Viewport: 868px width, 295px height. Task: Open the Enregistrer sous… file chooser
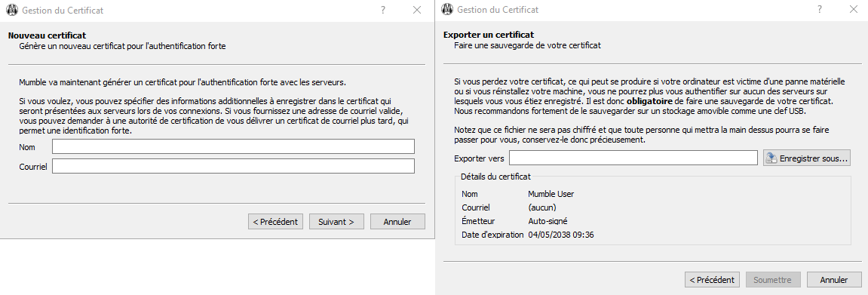[807, 158]
